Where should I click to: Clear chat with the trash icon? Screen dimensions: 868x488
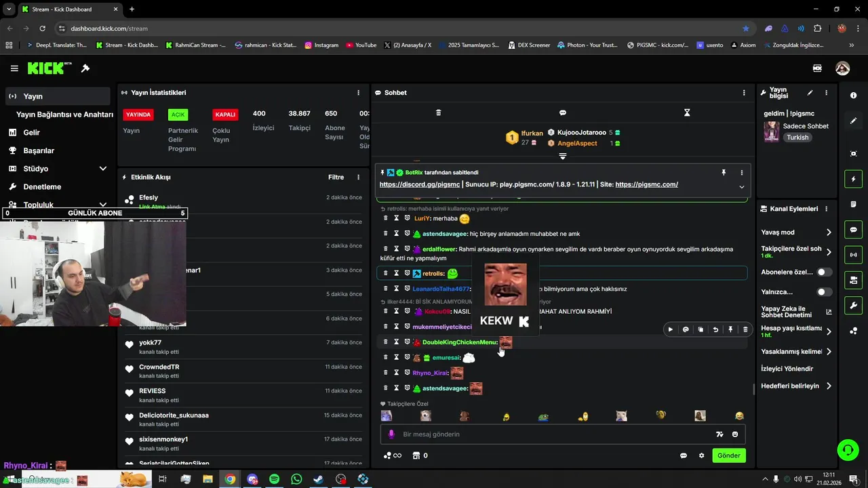(x=438, y=113)
